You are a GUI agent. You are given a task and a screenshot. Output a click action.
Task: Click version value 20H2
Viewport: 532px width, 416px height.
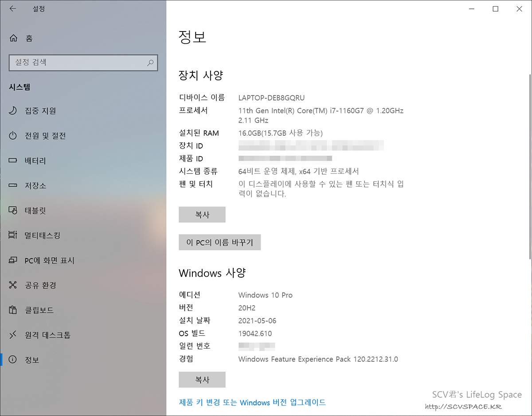247,308
